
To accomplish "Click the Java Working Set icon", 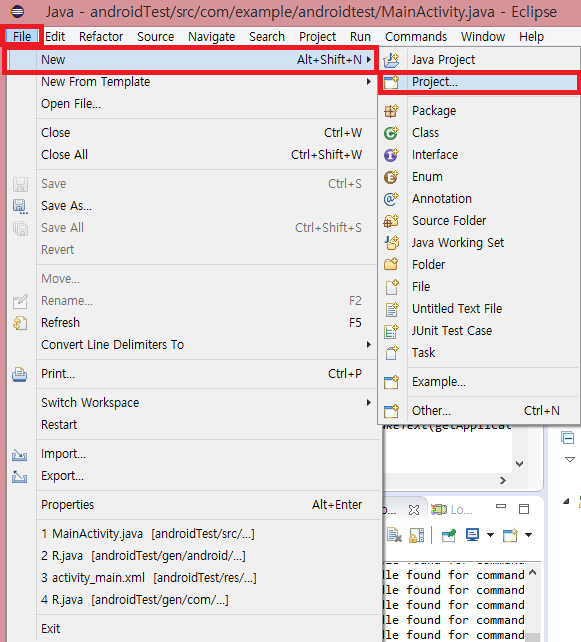I will coord(392,243).
